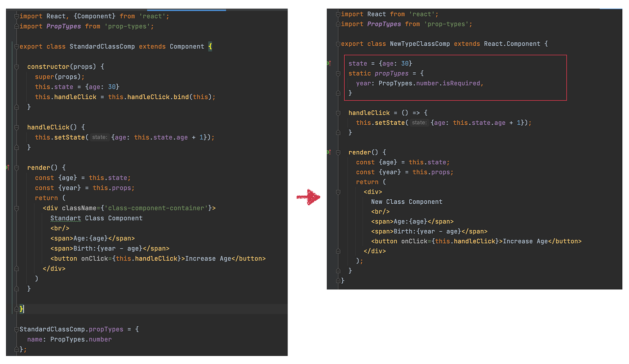
Task: Collapse the handleClick arrow function in the right panel
Action: click(338, 113)
